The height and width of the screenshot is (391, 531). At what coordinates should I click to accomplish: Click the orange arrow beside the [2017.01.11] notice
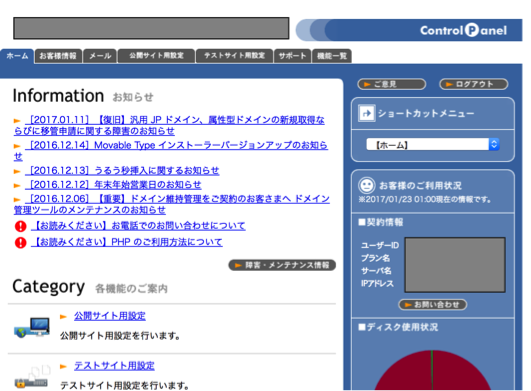(x=17, y=121)
